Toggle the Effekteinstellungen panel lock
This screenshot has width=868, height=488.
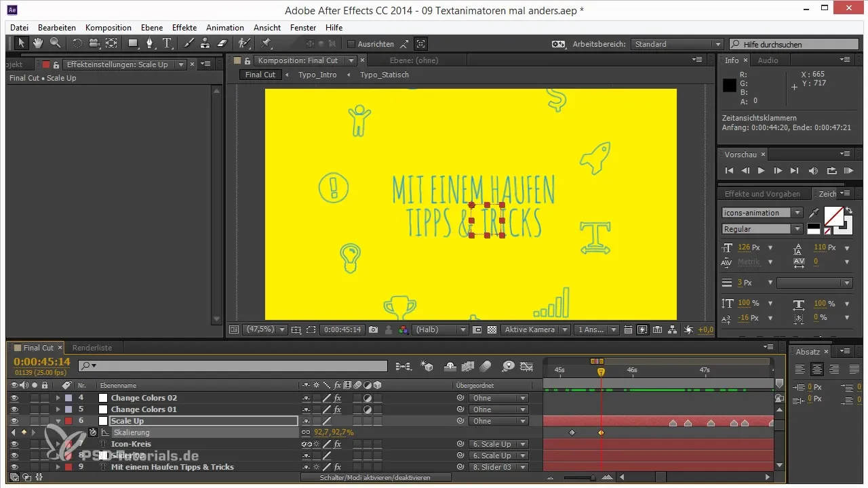click(56, 64)
